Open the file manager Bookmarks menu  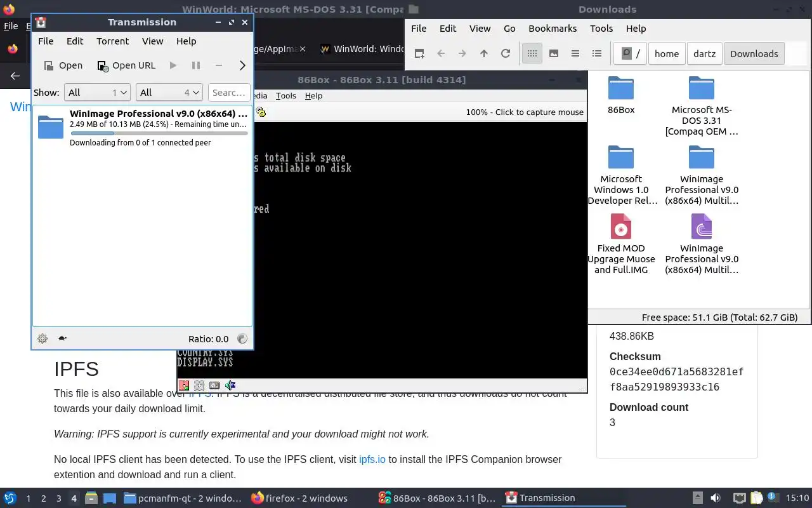tap(553, 29)
